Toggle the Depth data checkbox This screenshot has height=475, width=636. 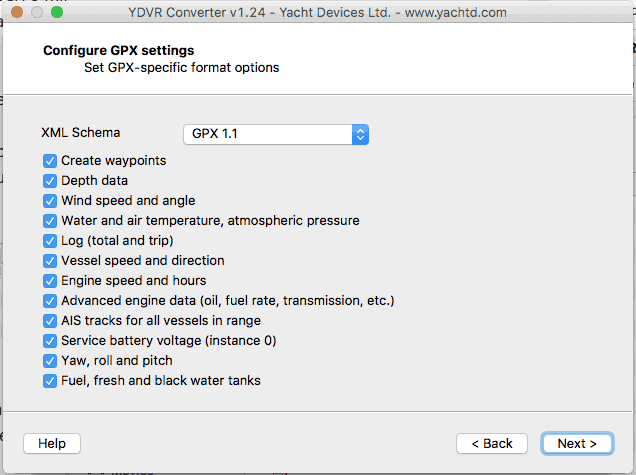[50, 181]
